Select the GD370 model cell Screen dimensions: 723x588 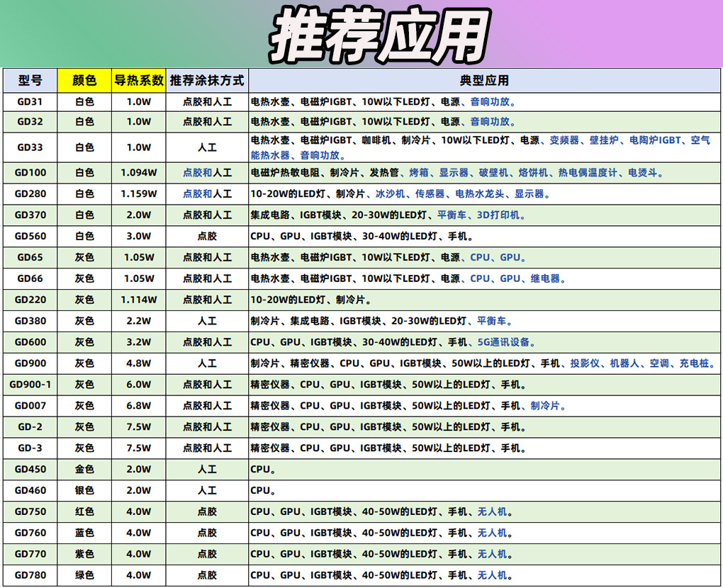tap(30, 215)
